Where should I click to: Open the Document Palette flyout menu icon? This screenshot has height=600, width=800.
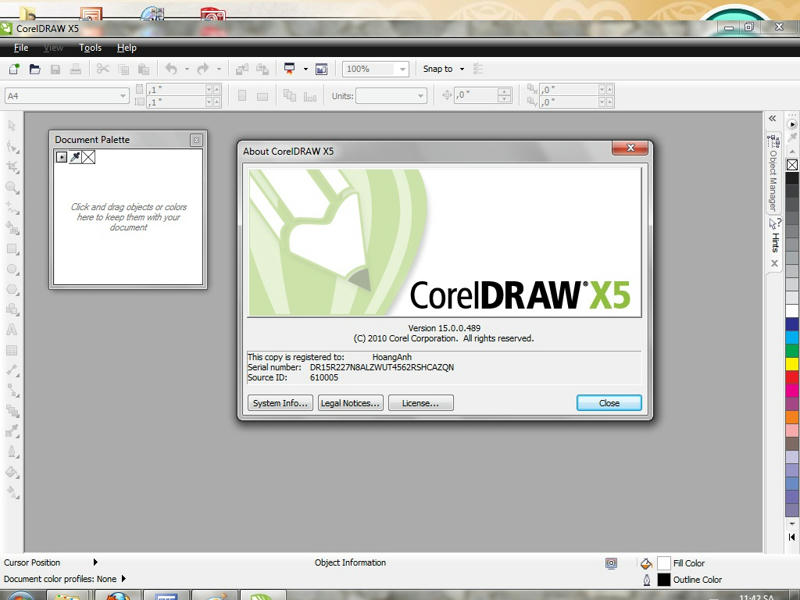tap(61, 157)
